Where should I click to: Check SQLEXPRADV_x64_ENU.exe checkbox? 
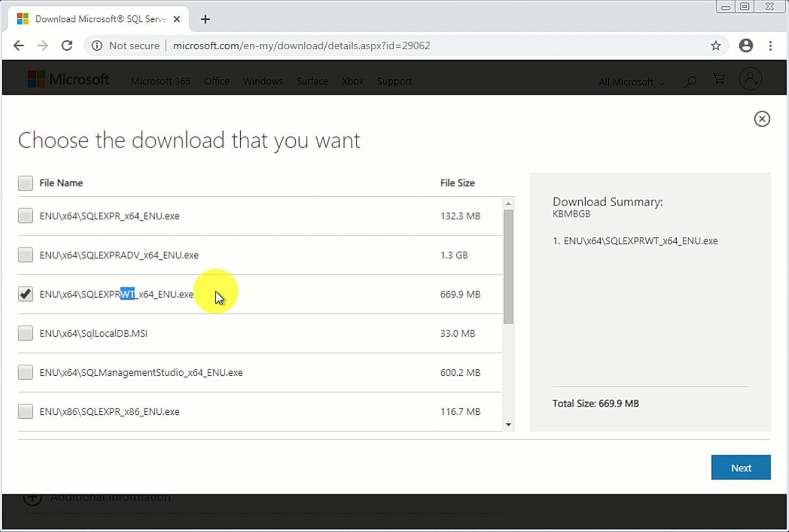click(25, 255)
